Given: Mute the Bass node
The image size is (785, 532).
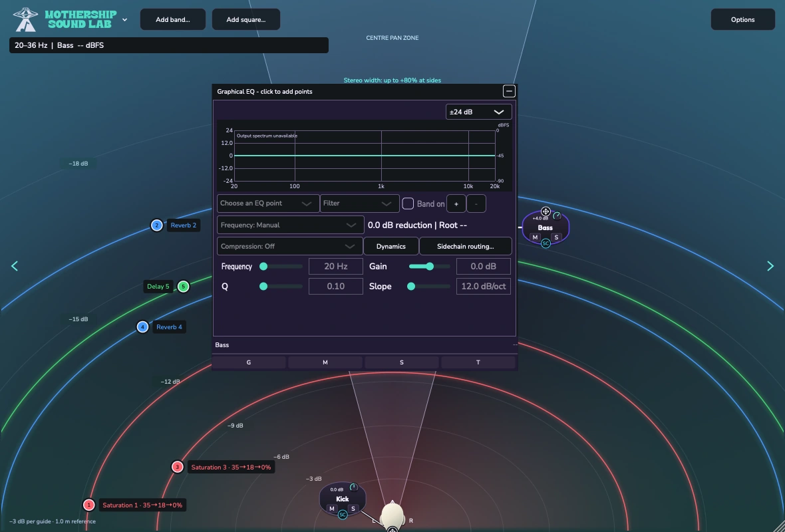Looking at the screenshot, I should click(535, 237).
